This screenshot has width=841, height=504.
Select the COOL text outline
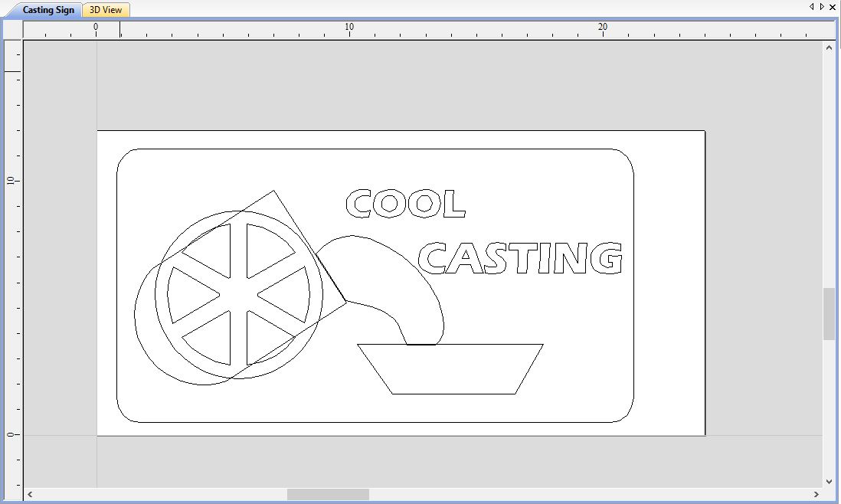coord(405,203)
